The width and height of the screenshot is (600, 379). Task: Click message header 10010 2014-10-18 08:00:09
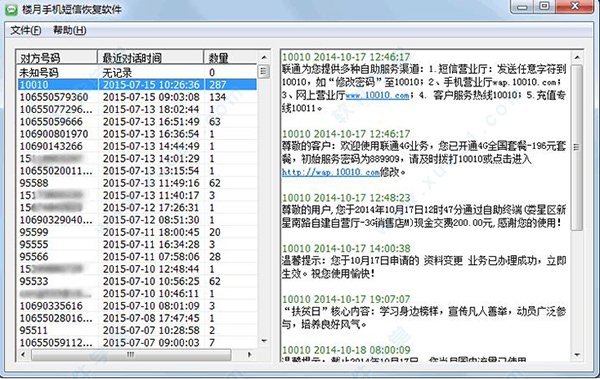[346, 350]
